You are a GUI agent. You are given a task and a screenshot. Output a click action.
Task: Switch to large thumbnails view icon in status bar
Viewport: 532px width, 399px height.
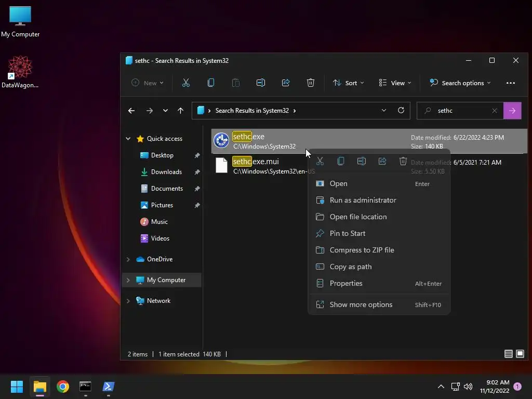coord(520,354)
